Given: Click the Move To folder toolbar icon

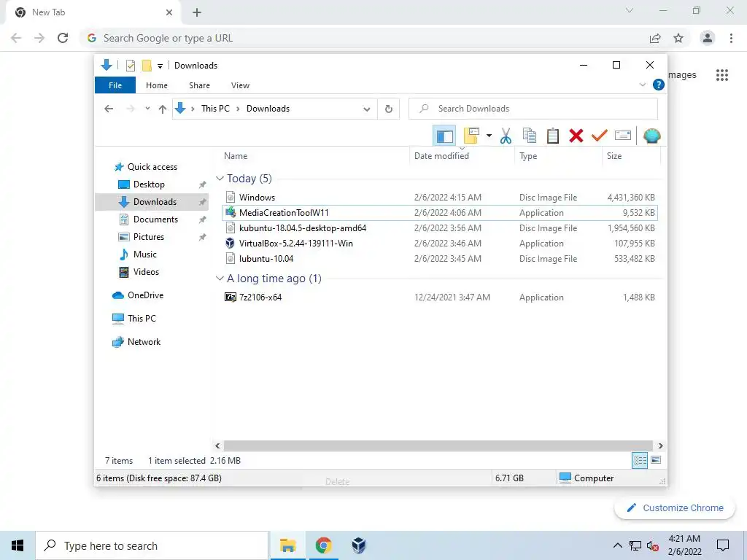Looking at the screenshot, I should tap(472, 136).
